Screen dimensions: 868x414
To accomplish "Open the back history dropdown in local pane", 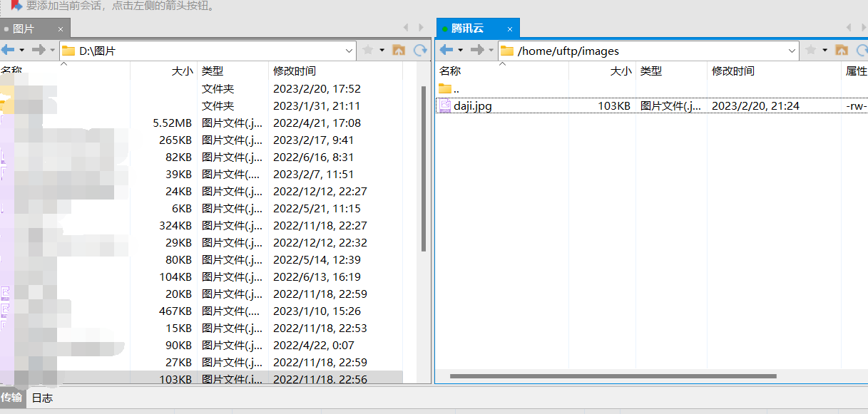I will [22, 50].
